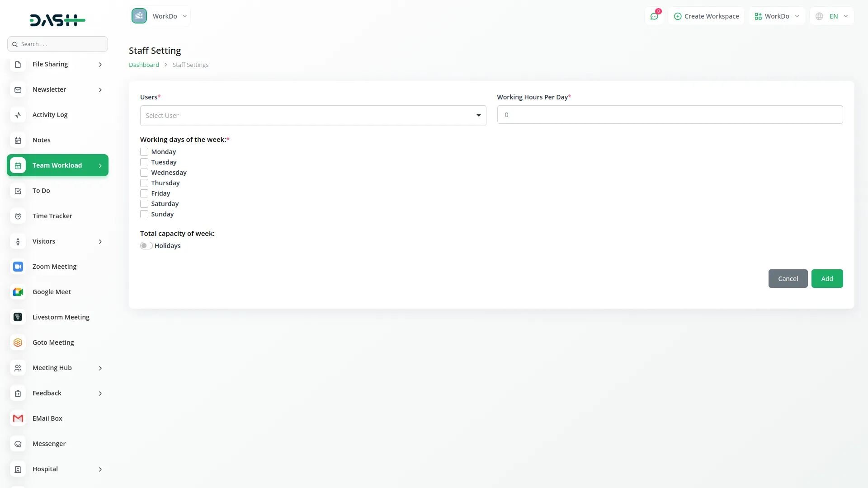
Task: Select the Goto Meeting icon
Action: point(18,343)
